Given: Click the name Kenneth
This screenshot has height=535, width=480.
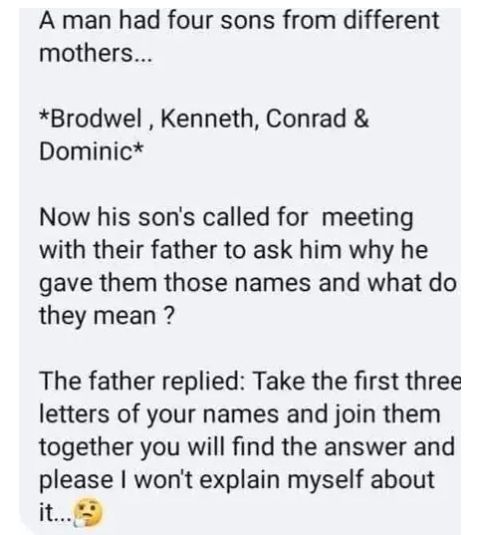Looking at the screenshot, I should click(208, 119).
